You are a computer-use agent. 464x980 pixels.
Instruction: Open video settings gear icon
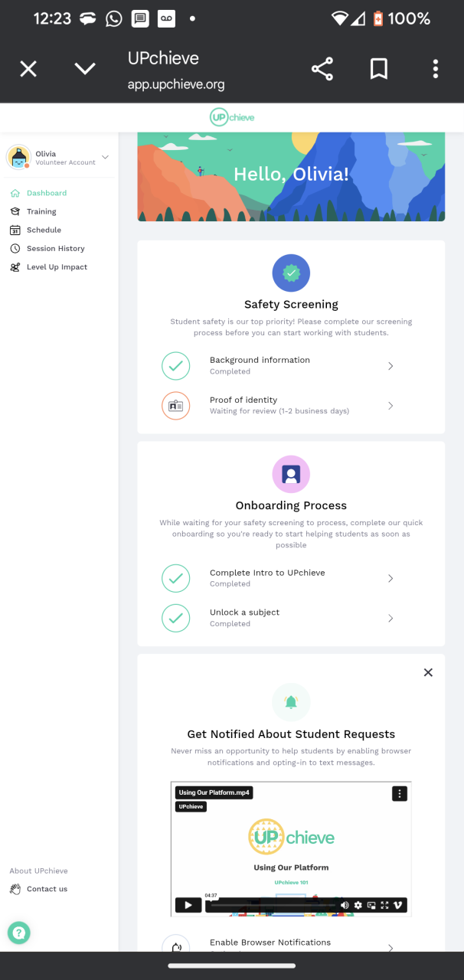(x=358, y=905)
